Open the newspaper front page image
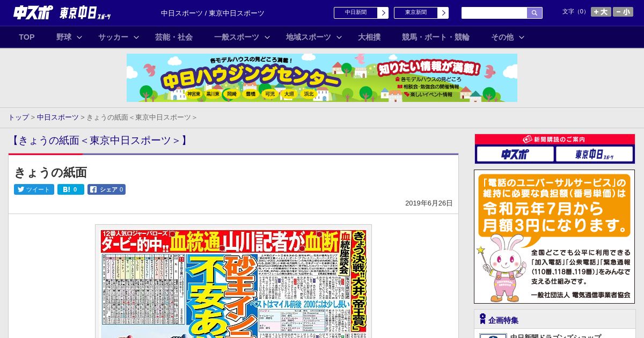The height and width of the screenshot is (338, 644). [x=233, y=282]
